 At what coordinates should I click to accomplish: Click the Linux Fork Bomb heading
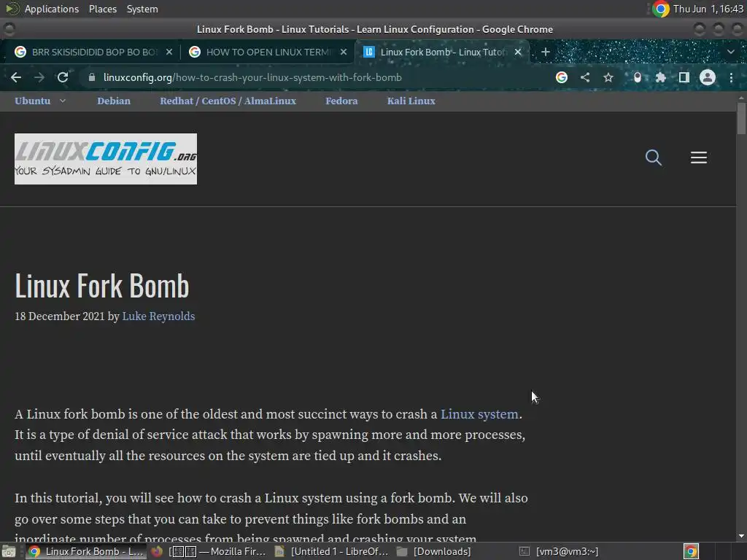click(102, 286)
